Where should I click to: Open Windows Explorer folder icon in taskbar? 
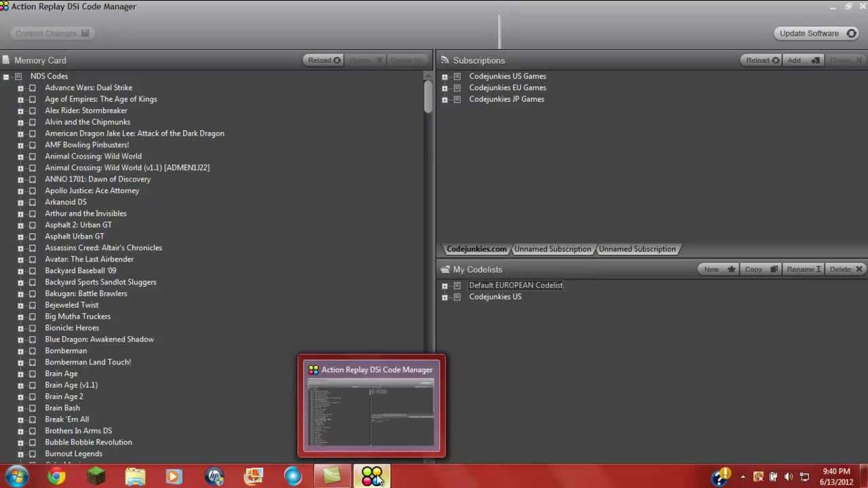pyautogui.click(x=135, y=476)
